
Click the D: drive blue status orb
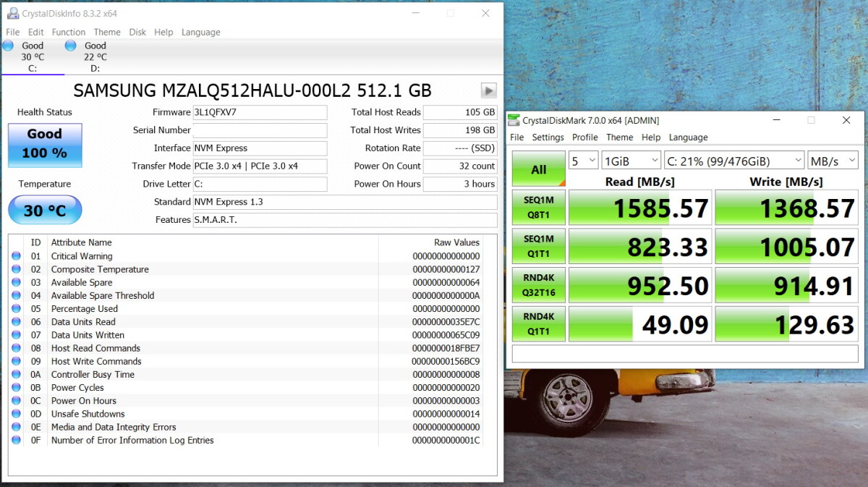coord(71,46)
